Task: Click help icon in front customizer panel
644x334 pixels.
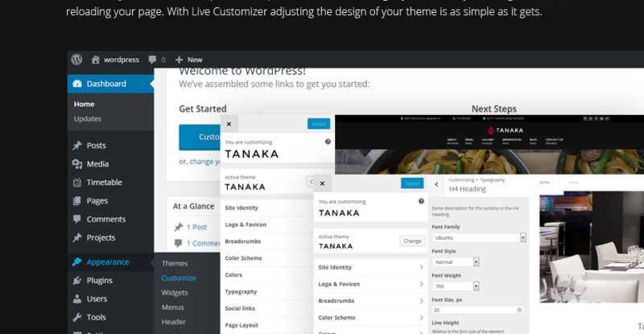Action: pos(421,201)
